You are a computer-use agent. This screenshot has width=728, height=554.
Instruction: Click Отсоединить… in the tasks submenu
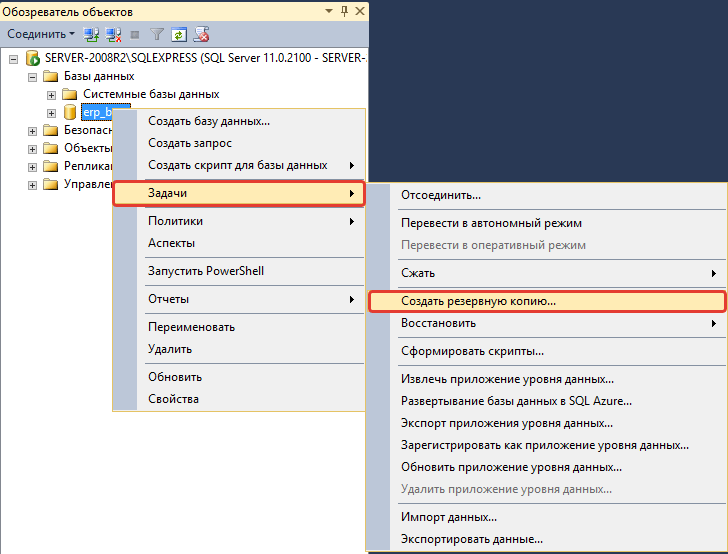tap(441, 195)
